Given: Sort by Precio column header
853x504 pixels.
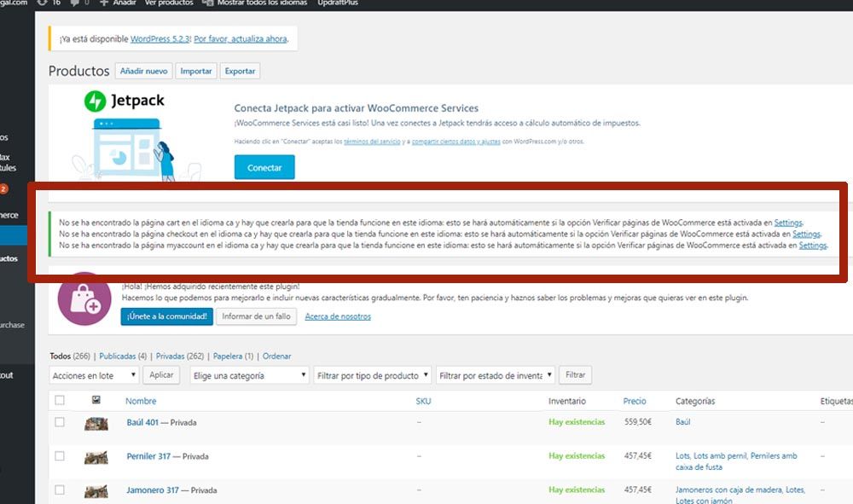Looking at the screenshot, I should tap(635, 401).
